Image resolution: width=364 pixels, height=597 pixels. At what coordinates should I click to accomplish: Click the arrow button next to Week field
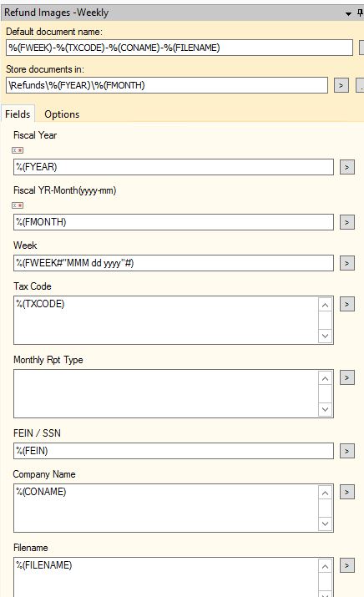click(x=346, y=263)
